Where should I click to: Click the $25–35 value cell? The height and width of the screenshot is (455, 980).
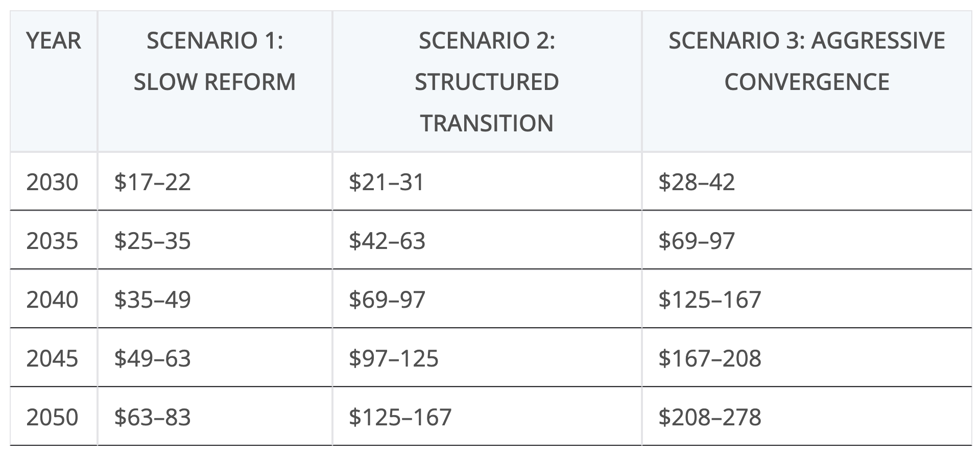[x=152, y=241]
